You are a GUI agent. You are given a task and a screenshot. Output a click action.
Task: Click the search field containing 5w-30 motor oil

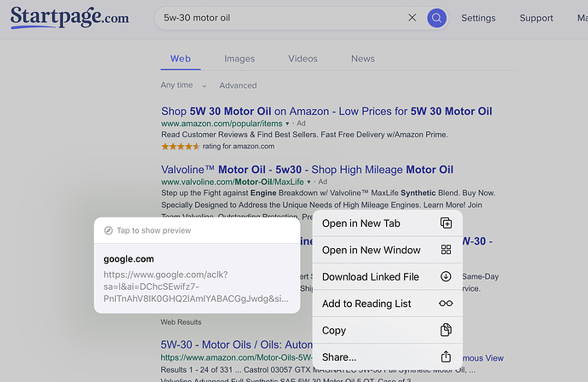tap(281, 17)
